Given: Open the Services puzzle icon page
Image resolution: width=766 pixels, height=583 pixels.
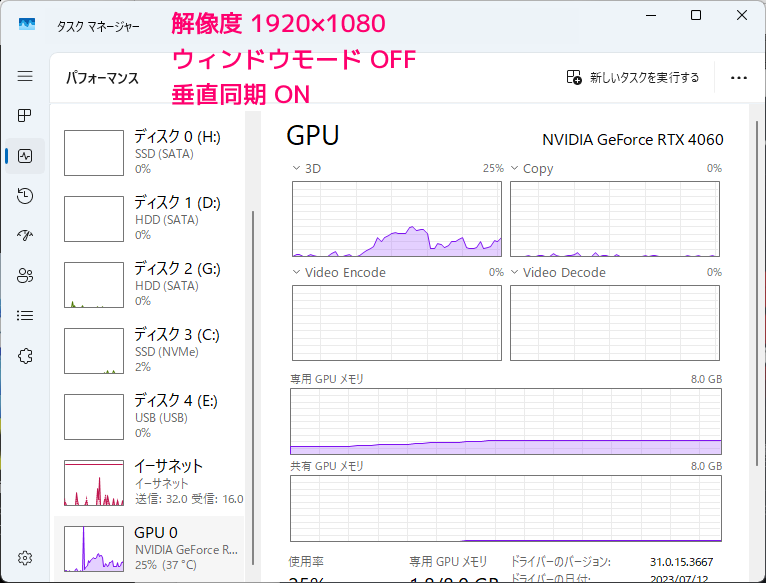Looking at the screenshot, I should [25, 356].
